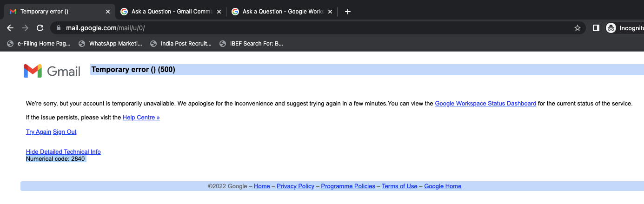Click the Try Again link
This screenshot has width=644, height=204.
pyautogui.click(x=39, y=132)
